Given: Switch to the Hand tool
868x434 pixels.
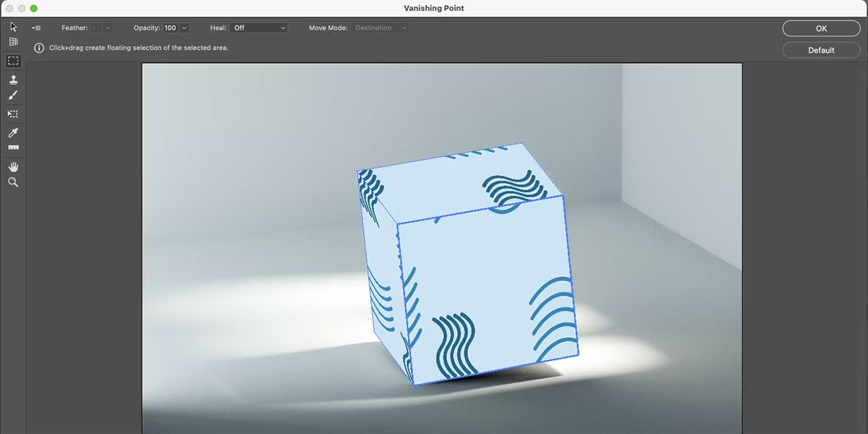Looking at the screenshot, I should 13,167.
